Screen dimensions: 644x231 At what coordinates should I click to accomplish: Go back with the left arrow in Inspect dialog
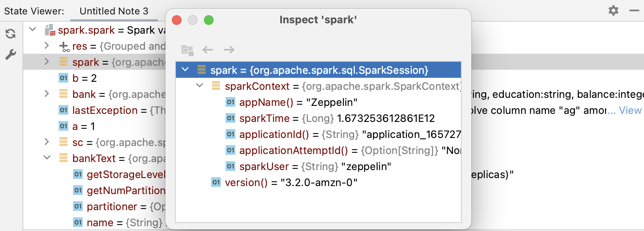pos(208,50)
